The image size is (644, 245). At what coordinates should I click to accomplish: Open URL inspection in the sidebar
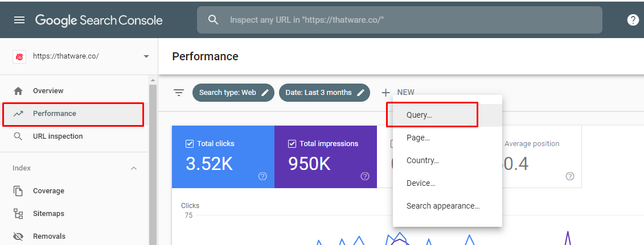point(74,136)
